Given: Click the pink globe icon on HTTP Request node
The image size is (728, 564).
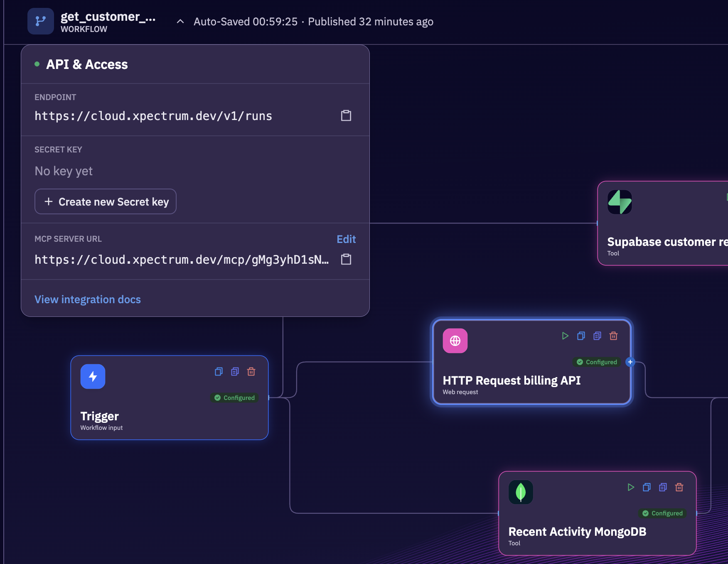Looking at the screenshot, I should tap(455, 341).
